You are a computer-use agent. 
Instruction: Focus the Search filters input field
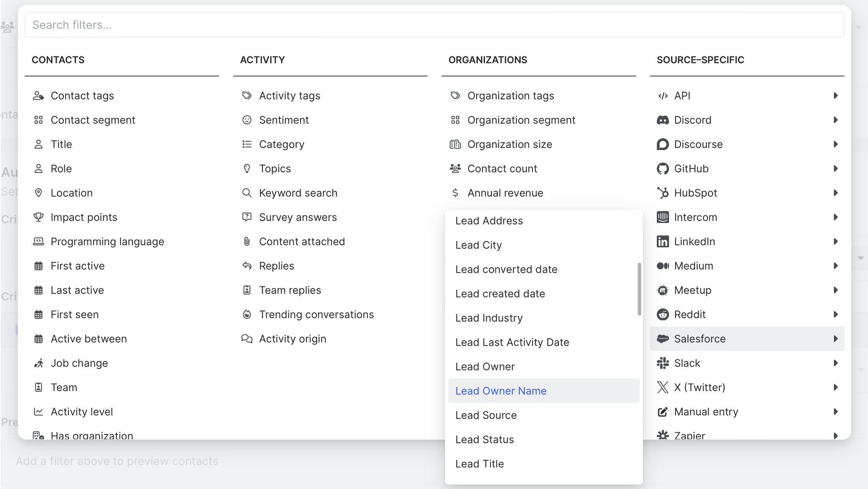point(434,25)
